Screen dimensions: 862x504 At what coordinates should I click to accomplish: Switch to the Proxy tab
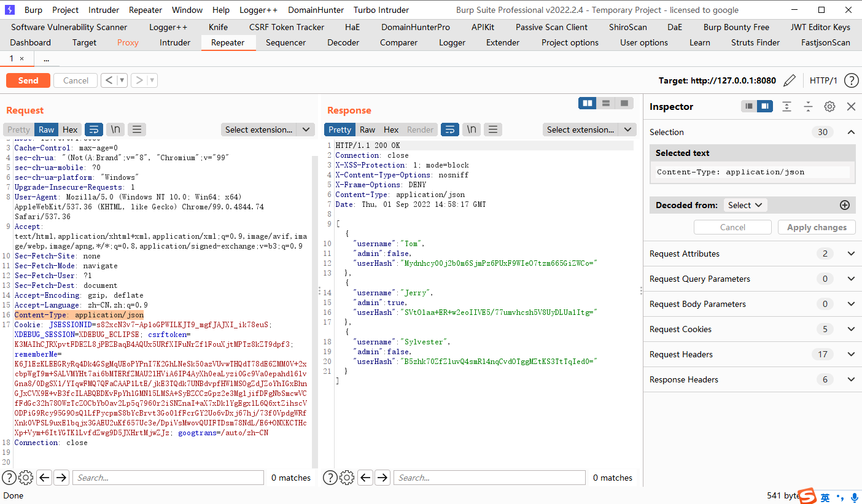pyautogui.click(x=128, y=42)
